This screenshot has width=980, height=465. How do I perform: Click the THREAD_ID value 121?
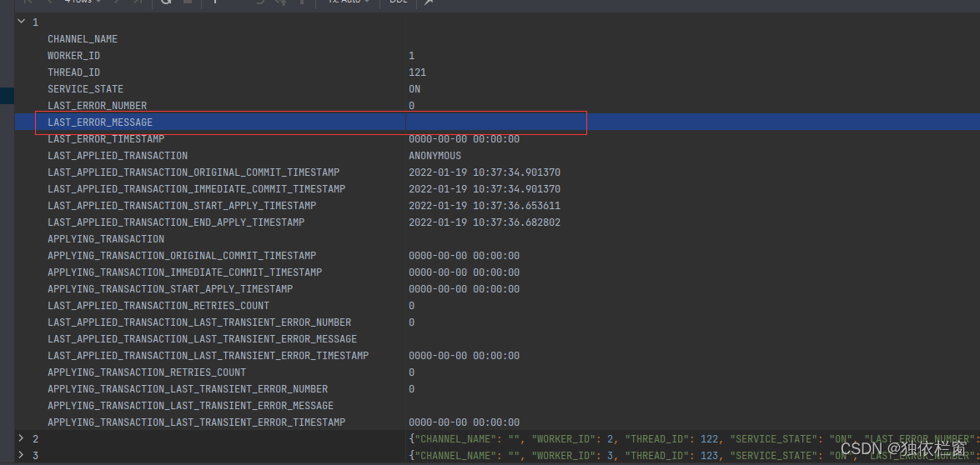coord(418,72)
